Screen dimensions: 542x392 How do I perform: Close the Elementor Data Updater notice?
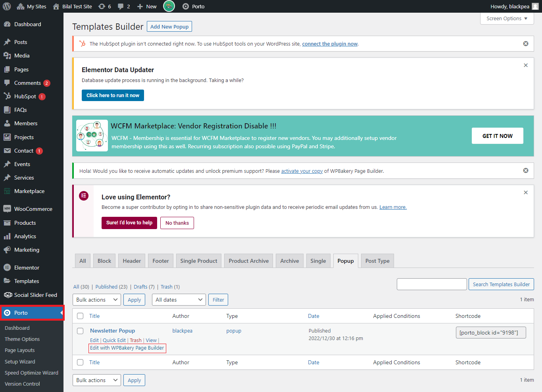pos(526,65)
